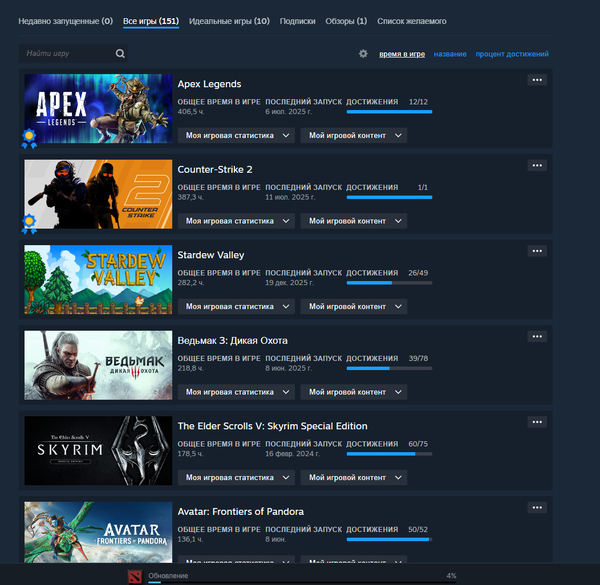Open the gear settings icon near sorting
The height and width of the screenshot is (585, 600).
coord(363,54)
